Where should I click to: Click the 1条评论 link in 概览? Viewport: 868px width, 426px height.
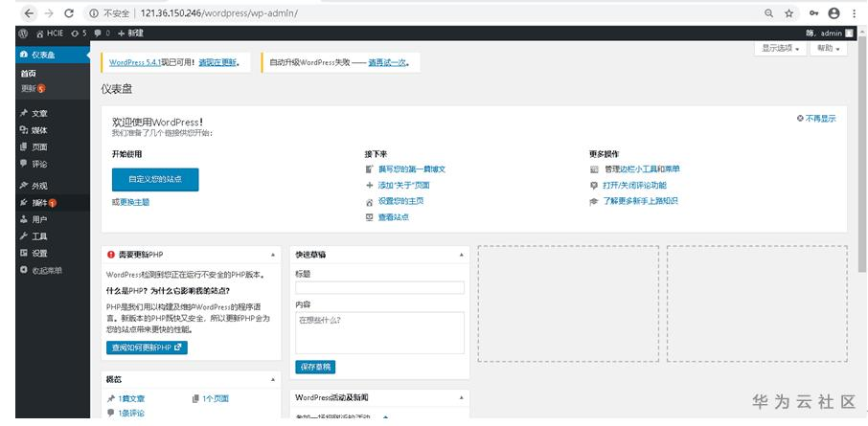click(x=131, y=414)
